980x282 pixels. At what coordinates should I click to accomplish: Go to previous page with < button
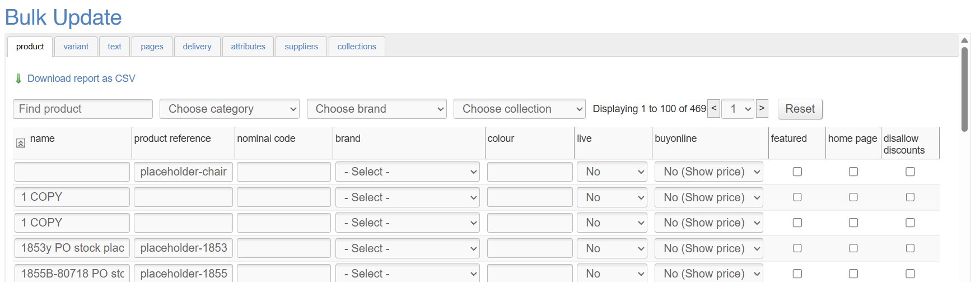[714, 108]
